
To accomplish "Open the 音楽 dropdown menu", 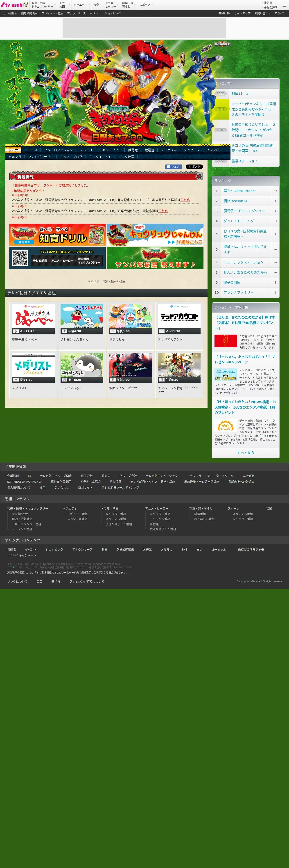I will [x=96, y=5].
